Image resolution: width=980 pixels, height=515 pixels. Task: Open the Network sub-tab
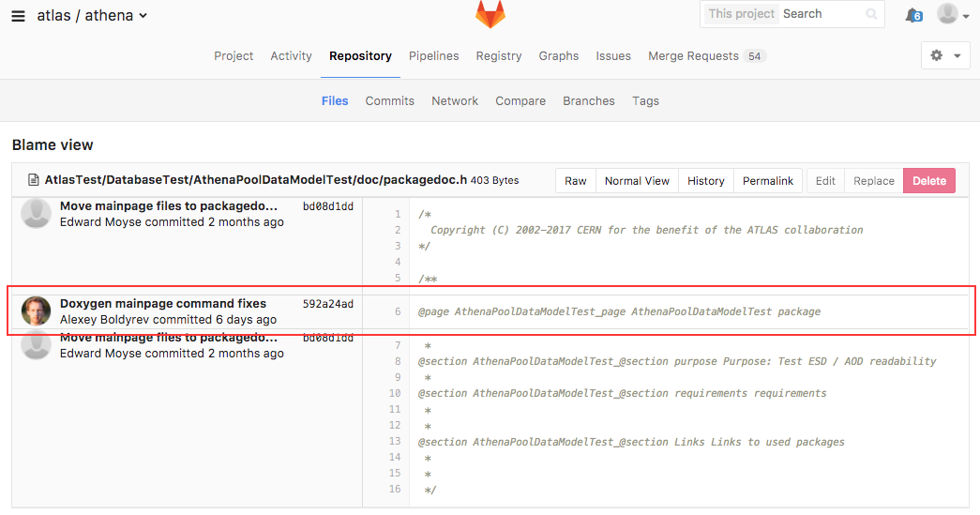[x=455, y=100]
